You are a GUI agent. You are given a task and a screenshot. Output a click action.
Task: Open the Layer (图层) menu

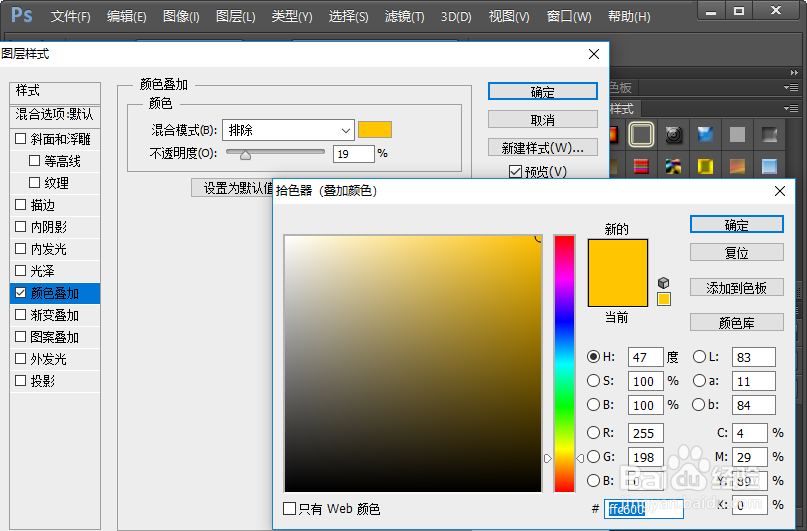tap(236, 16)
